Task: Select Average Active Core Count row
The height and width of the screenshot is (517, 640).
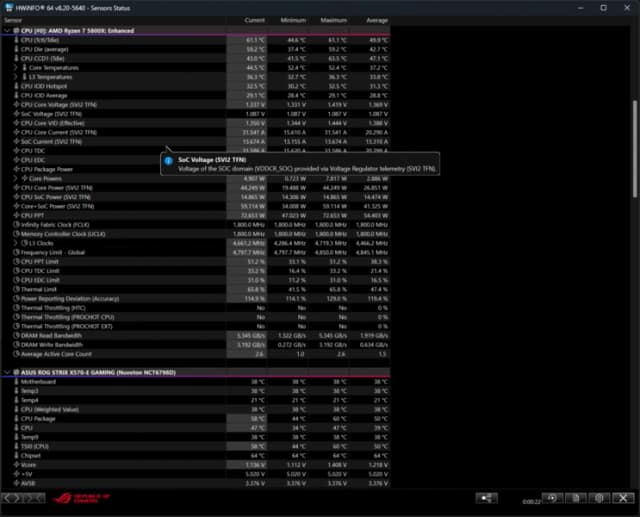Action: pyautogui.click(x=196, y=354)
